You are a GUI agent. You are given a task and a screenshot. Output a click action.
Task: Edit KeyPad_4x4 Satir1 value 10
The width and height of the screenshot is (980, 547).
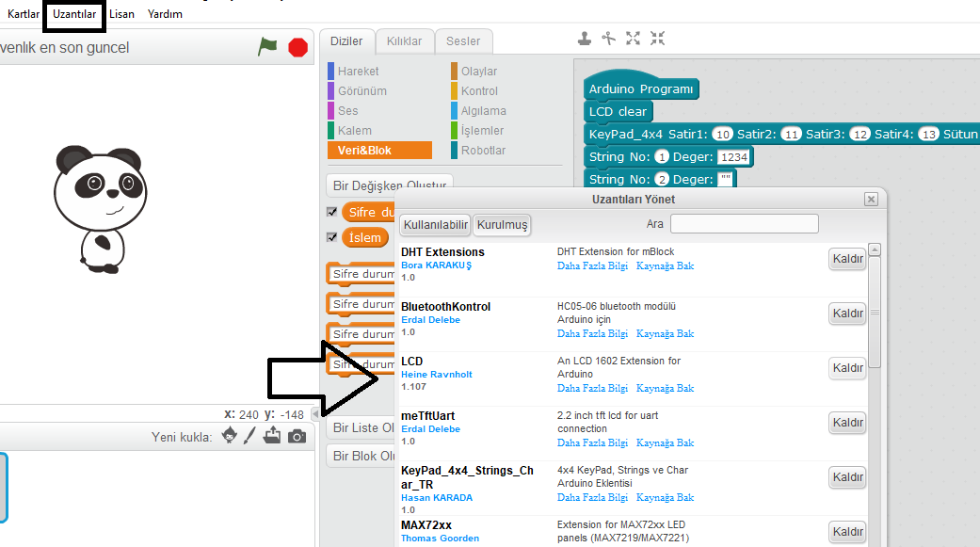[722, 135]
